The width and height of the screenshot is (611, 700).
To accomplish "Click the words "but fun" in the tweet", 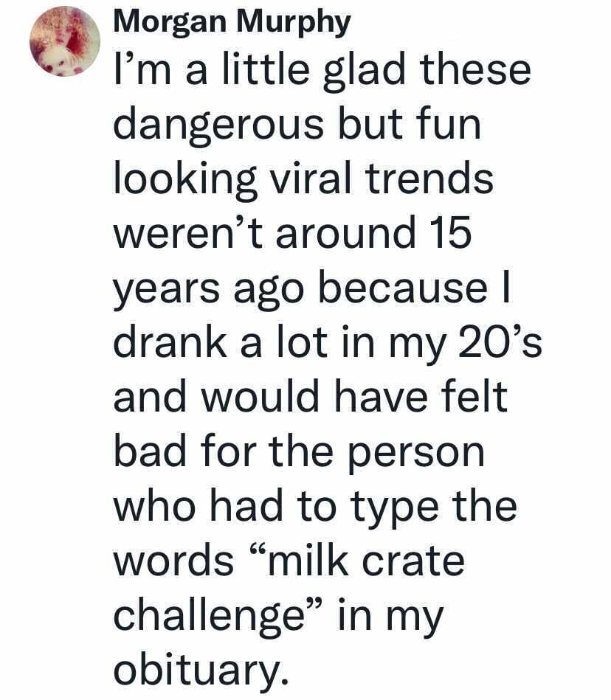I will tap(409, 123).
